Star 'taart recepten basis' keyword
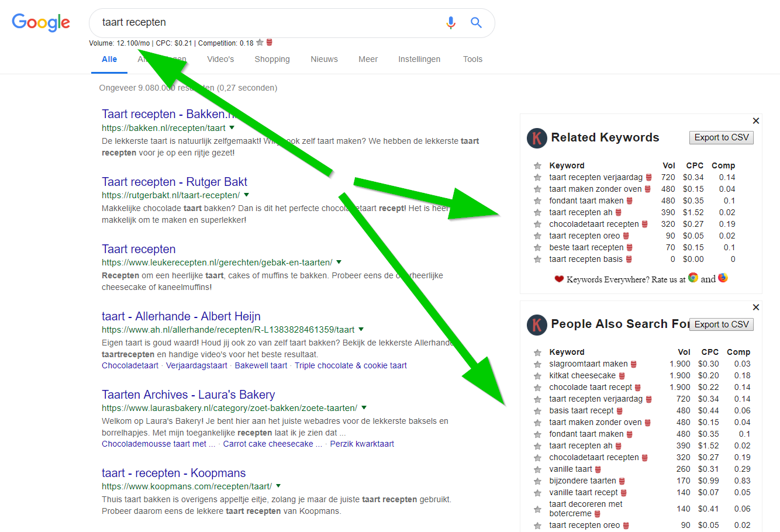Image resolution: width=780 pixels, height=532 pixels. pyautogui.click(x=537, y=259)
